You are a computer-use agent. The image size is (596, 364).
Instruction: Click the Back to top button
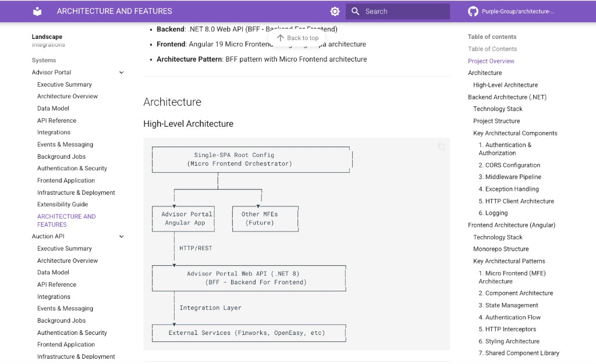pyautogui.click(x=297, y=38)
